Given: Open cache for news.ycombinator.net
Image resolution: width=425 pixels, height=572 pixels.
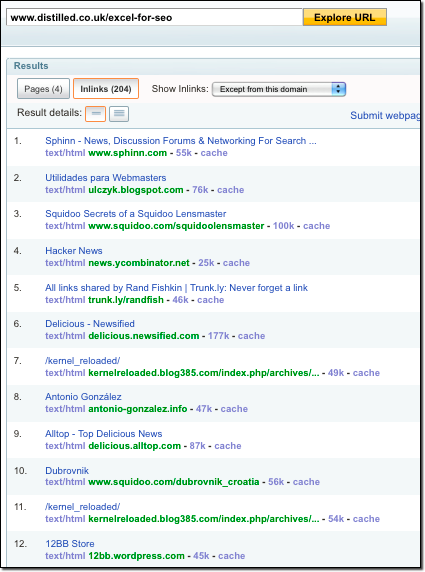Looking at the screenshot, I should pos(236,263).
